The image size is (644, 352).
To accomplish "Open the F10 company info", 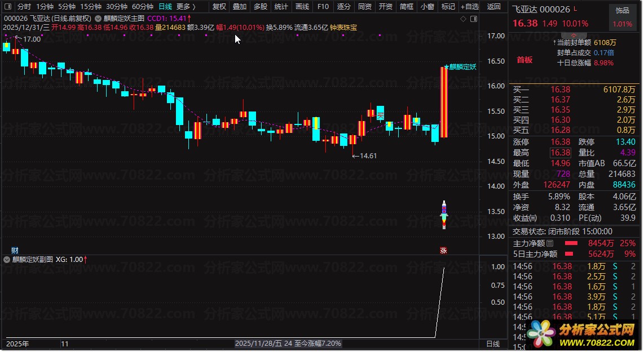I will pyautogui.click(x=323, y=7).
